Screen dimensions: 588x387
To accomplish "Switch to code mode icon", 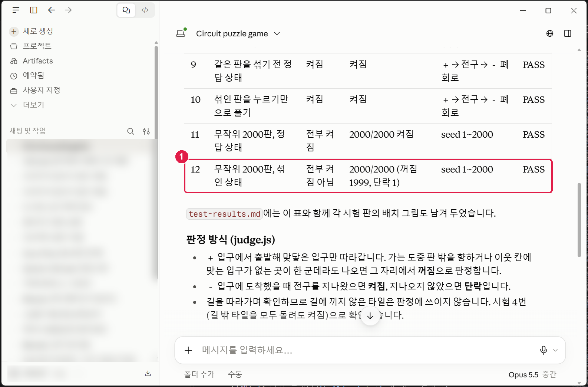I will pyautogui.click(x=145, y=10).
